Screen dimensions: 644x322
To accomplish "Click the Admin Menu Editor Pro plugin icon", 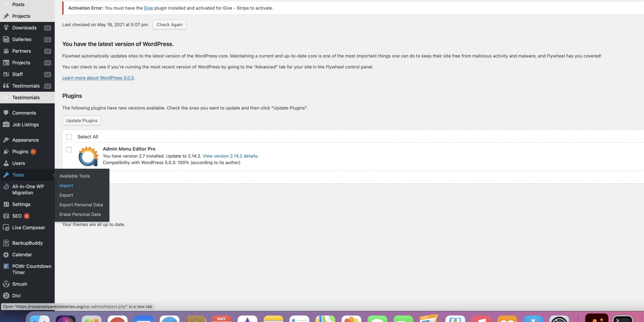I will tap(88, 156).
